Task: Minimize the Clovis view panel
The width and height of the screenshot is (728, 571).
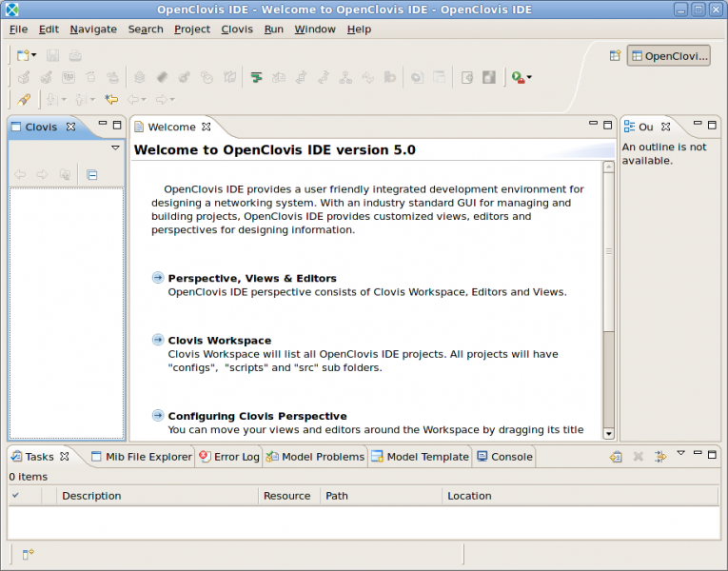Action: pyautogui.click(x=103, y=124)
